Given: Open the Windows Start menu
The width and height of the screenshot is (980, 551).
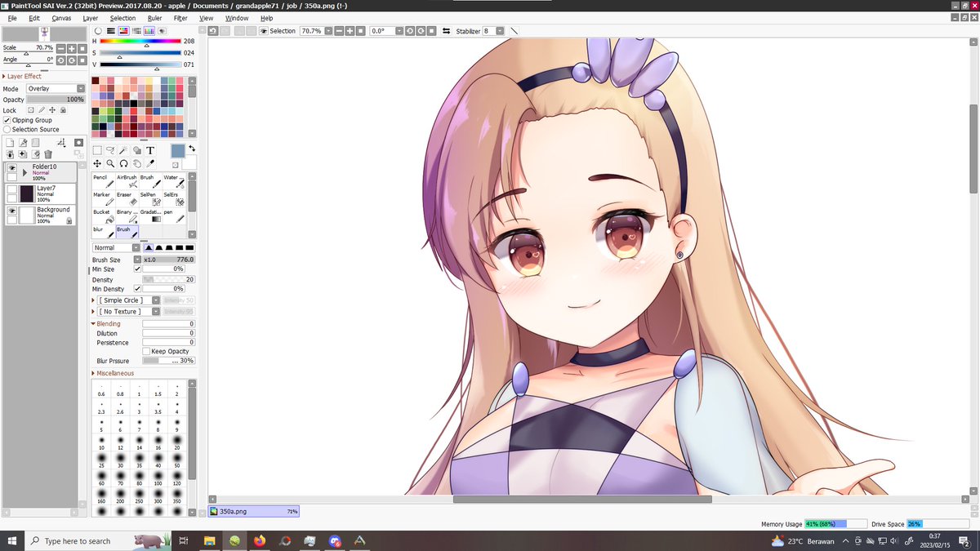Looking at the screenshot, I should (x=12, y=540).
